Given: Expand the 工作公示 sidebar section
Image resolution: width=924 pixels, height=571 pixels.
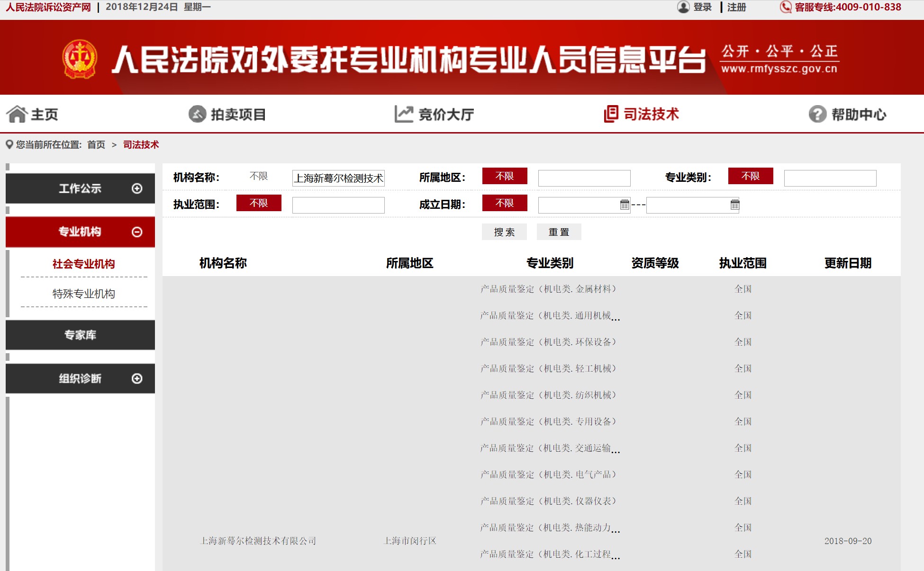Looking at the screenshot, I should [x=137, y=188].
